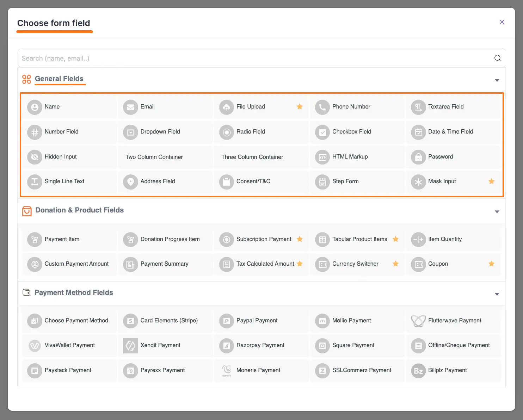The height and width of the screenshot is (420, 523).
Task: Click the Number Field hash icon
Action: 35,132
